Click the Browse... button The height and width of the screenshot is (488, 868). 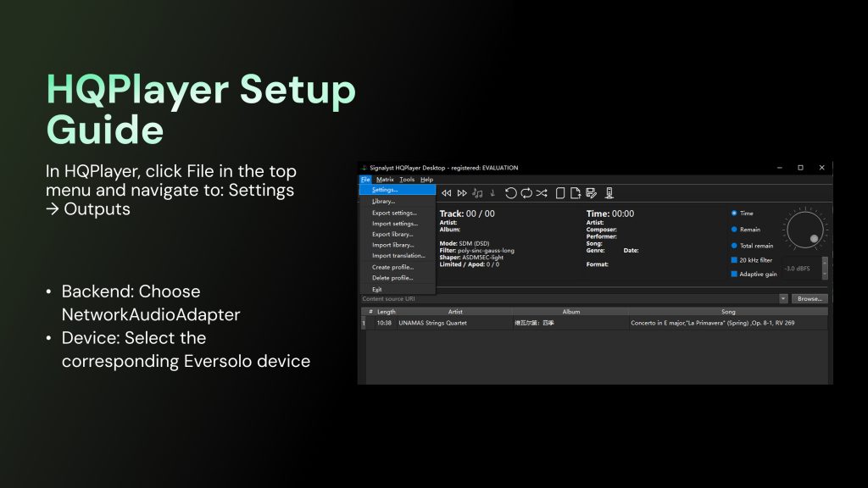click(x=810, y=299)
